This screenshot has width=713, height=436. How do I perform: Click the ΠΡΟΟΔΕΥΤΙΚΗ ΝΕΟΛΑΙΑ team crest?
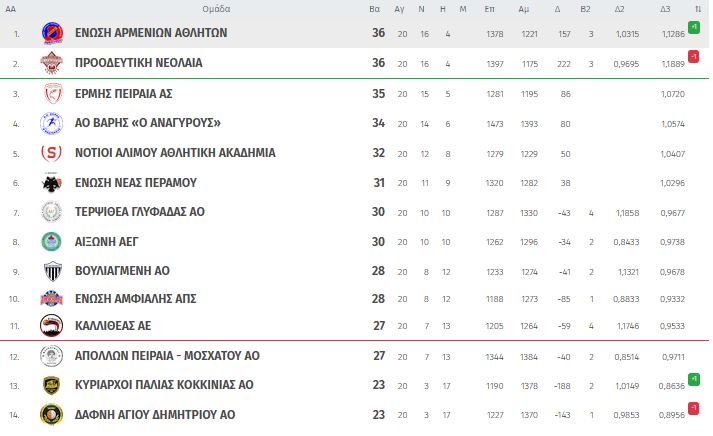51,63
